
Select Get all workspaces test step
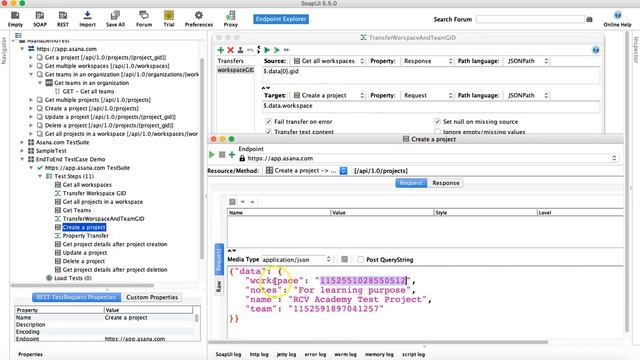coord(87,185)
